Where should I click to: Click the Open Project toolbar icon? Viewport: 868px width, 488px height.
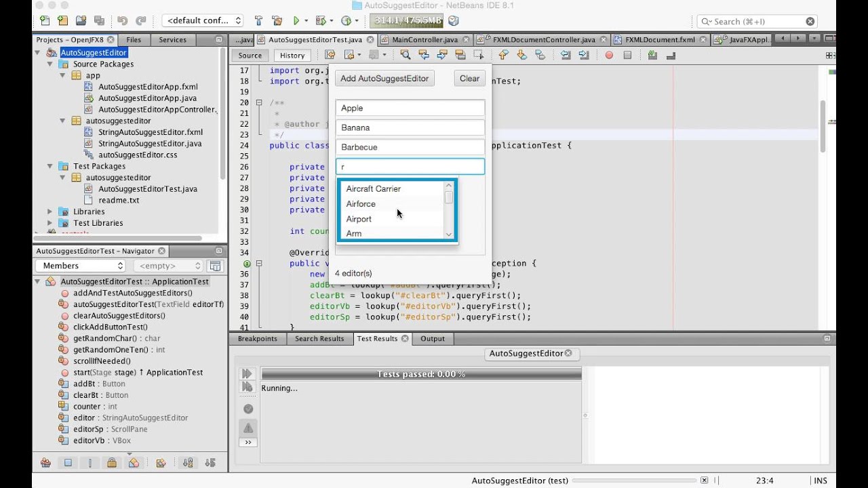click(x=81, y=21)
